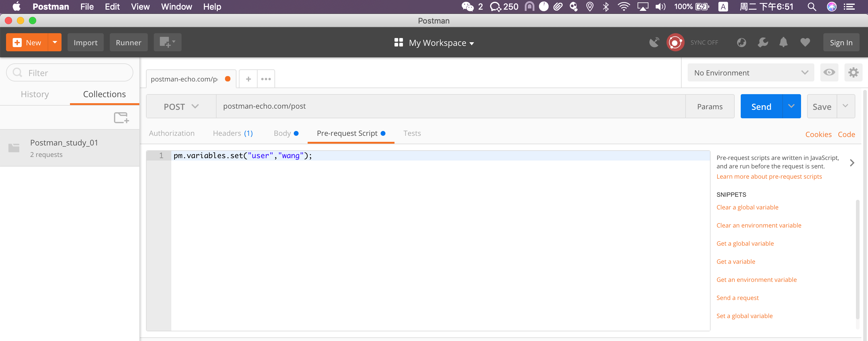Switch to the History tab

35,94
